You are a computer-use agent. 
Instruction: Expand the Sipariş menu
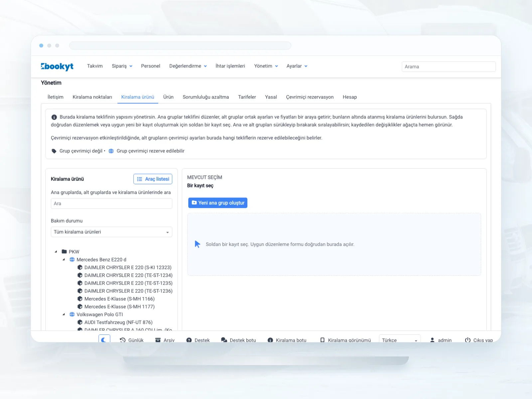(x=122, y=66)
